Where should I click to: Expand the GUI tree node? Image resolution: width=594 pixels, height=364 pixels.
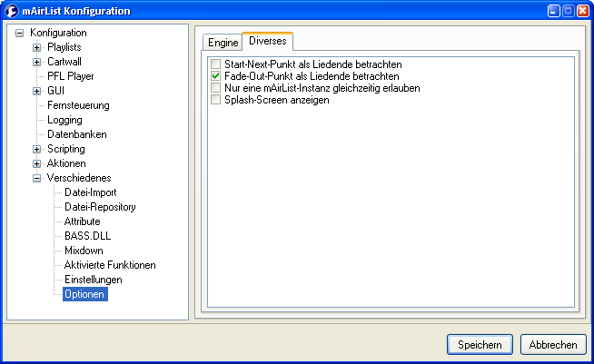coord(36,92)
